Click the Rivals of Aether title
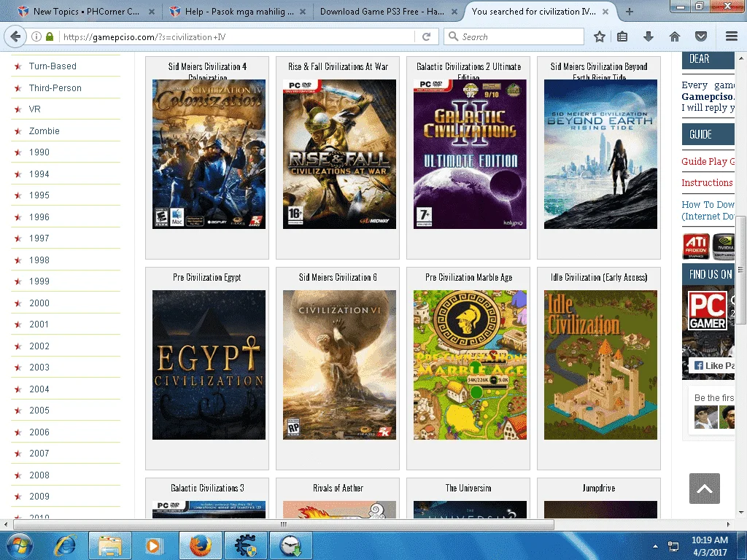The height and width of the screenshot is (560, 747). [338, 488]
